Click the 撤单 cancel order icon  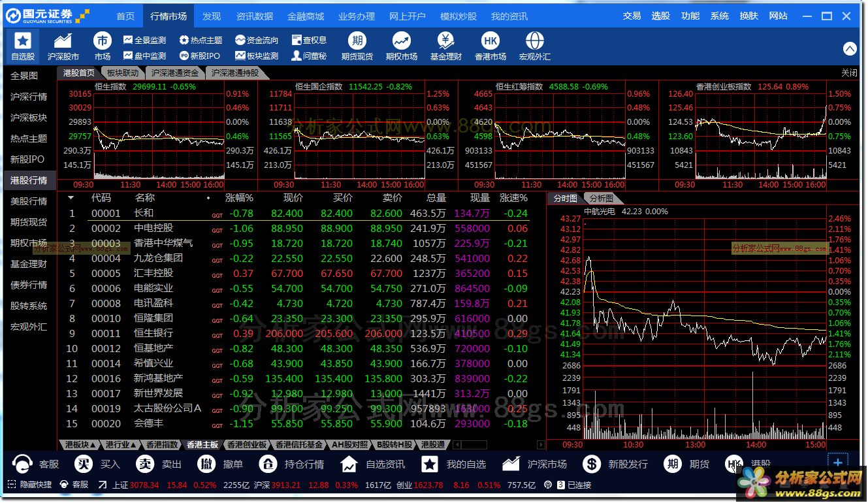click(207, 464)
